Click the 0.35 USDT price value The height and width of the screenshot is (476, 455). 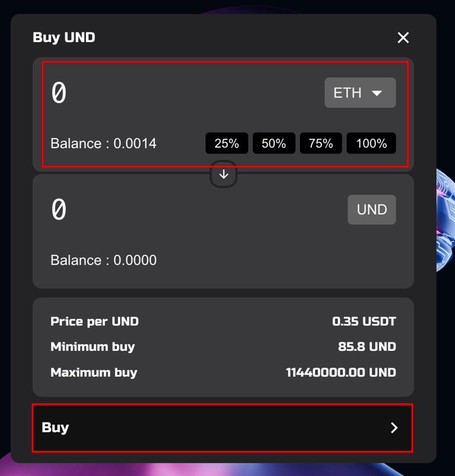tap(364, 322)
